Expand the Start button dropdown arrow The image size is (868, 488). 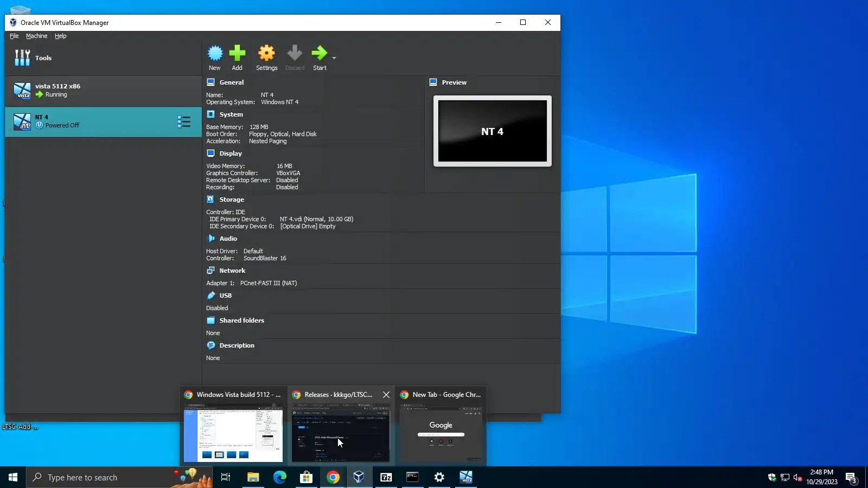(x=334, y=57)
